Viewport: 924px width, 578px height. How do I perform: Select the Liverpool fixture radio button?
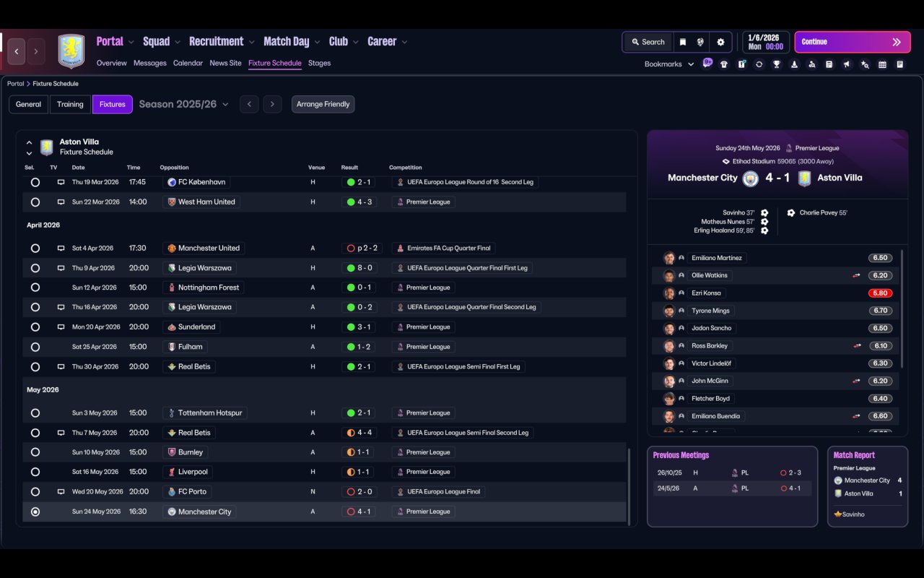pos(35,472)
